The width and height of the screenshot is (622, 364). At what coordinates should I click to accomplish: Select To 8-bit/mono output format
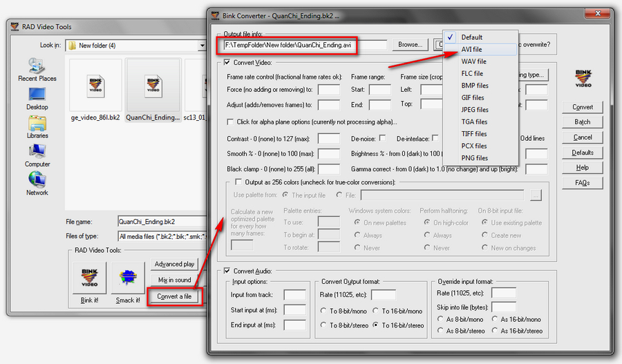[x=323, y=311]
